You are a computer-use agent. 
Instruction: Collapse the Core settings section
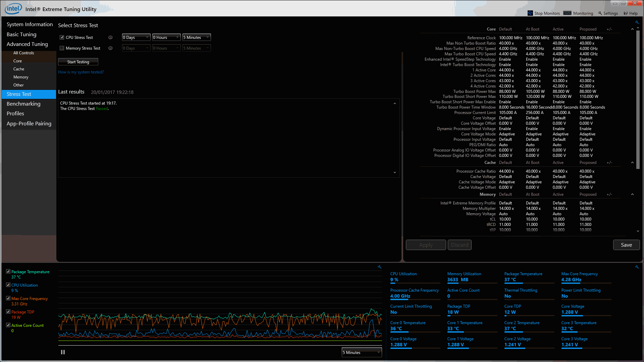point(632,29)
